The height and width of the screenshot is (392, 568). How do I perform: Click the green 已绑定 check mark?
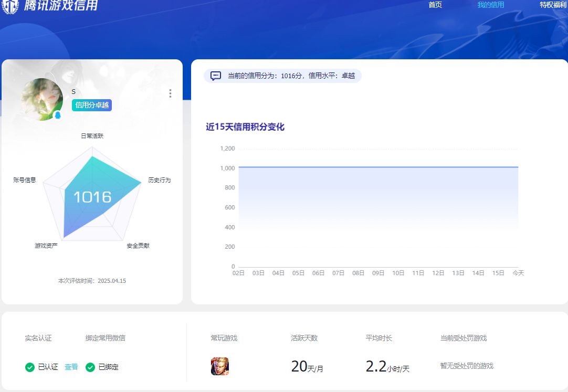pyautogui.click(x=90, y=367)
